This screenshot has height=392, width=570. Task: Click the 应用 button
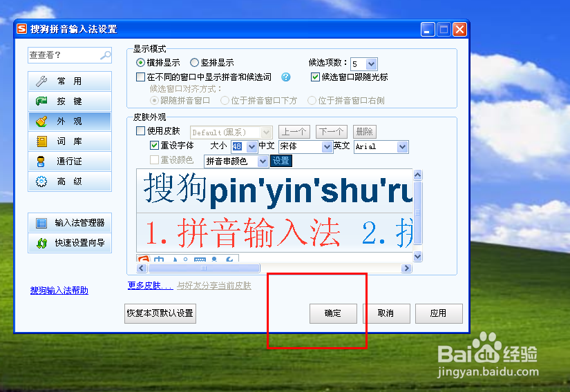pos(439,313)
